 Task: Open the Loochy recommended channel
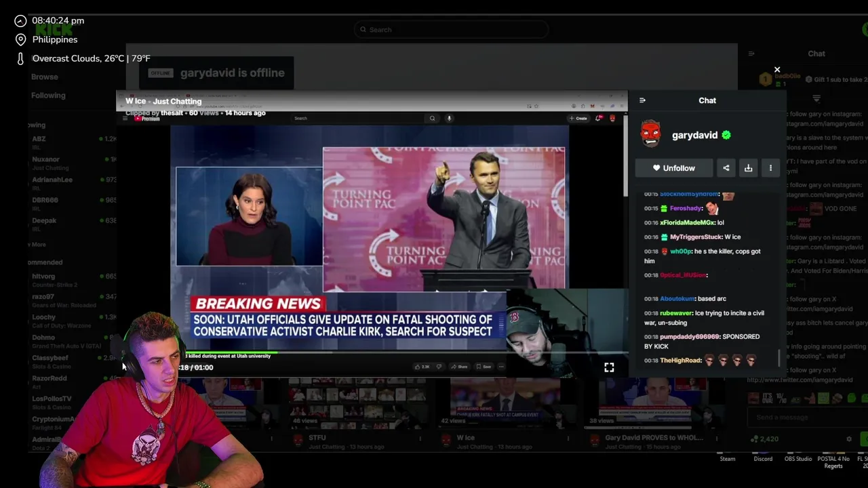(x=72, y=320)
